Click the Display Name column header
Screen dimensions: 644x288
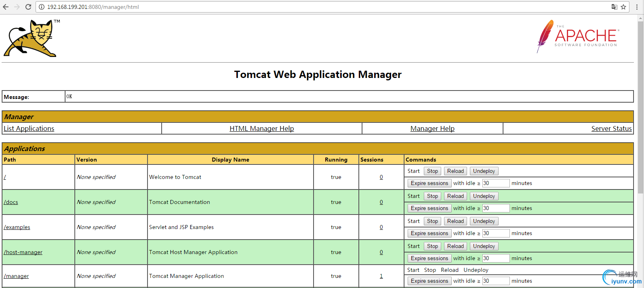(x=230, y=160)
